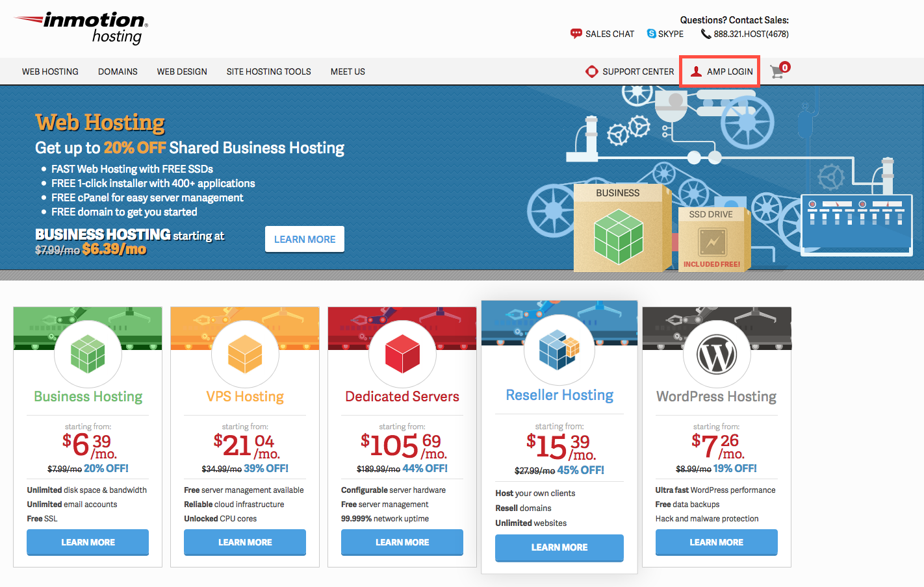Click the blue Reseller Hosting cubes icon
The image size is (924, 587).
[x=559, y=349]
